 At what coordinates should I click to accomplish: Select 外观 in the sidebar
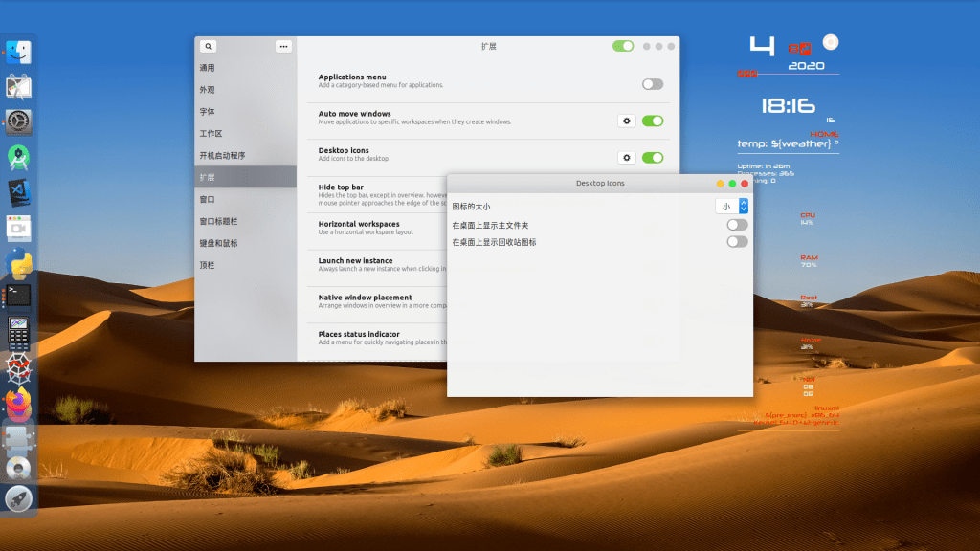[245, 89]
